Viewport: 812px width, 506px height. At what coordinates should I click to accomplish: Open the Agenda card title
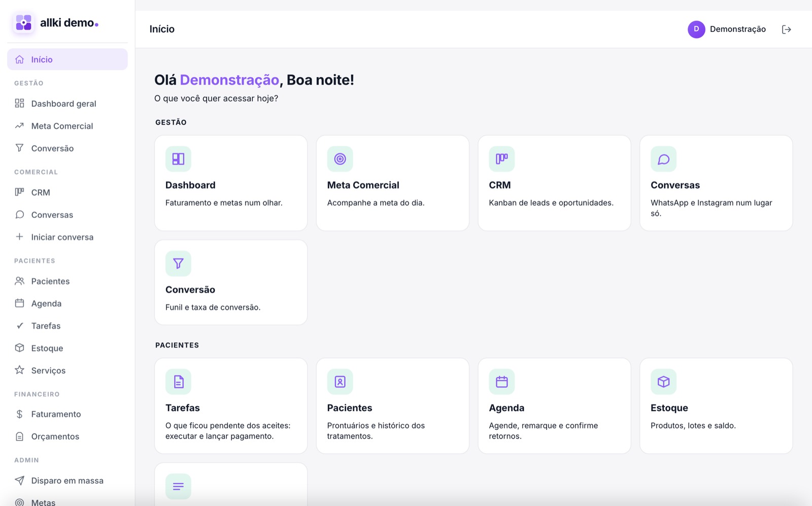506,408
